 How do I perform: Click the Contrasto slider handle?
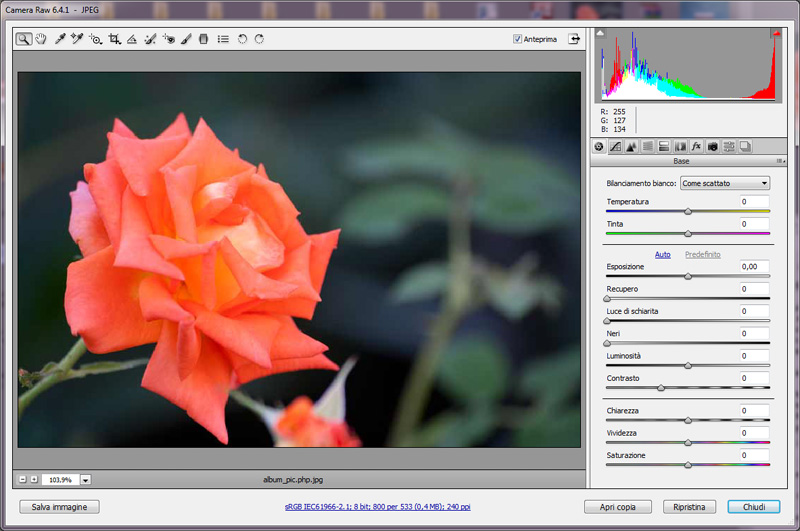point(661,388)
